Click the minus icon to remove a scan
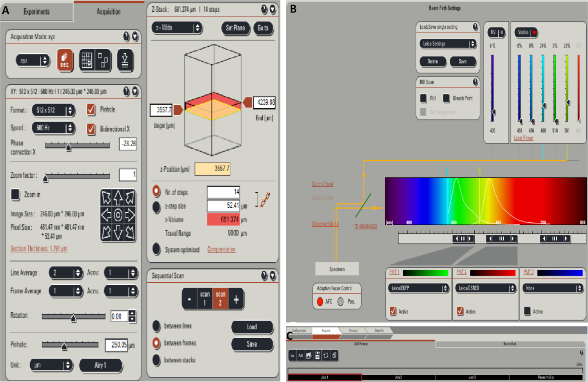Viewport: 588px width, 382px height. tap(189, 300)
